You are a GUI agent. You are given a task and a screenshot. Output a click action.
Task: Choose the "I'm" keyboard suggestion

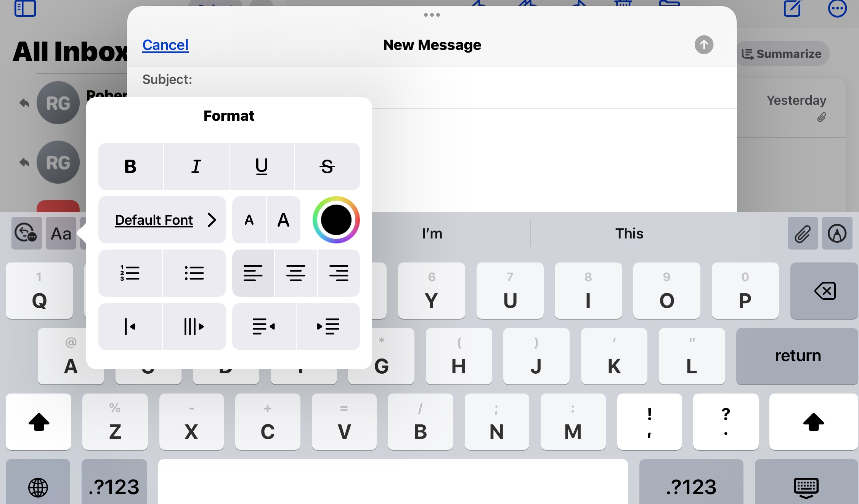click(x=432, y=234)
